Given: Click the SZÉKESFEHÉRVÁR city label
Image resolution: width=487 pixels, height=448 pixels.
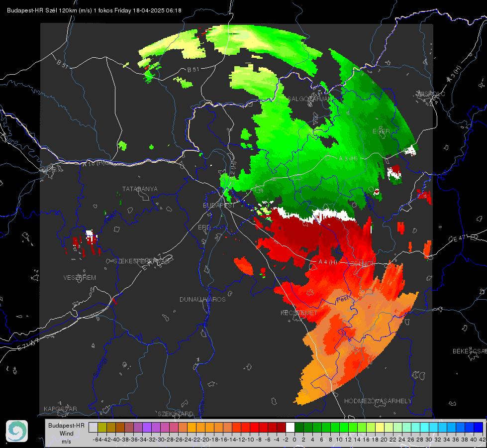Looking at the screenshot, I should tap(141, 261).
